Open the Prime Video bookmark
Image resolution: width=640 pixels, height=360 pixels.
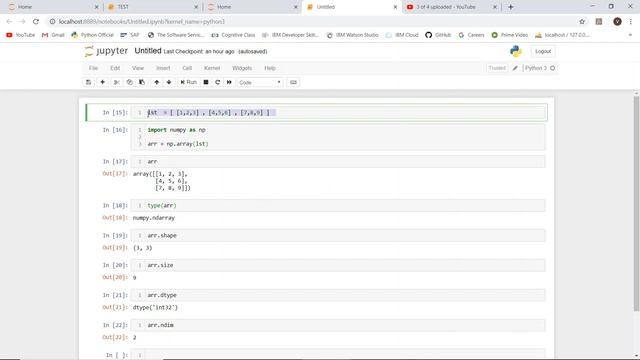[x=509, y=35]
